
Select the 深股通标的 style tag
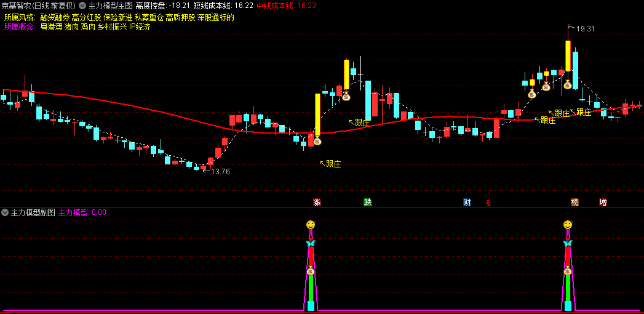tap(216, 18)
